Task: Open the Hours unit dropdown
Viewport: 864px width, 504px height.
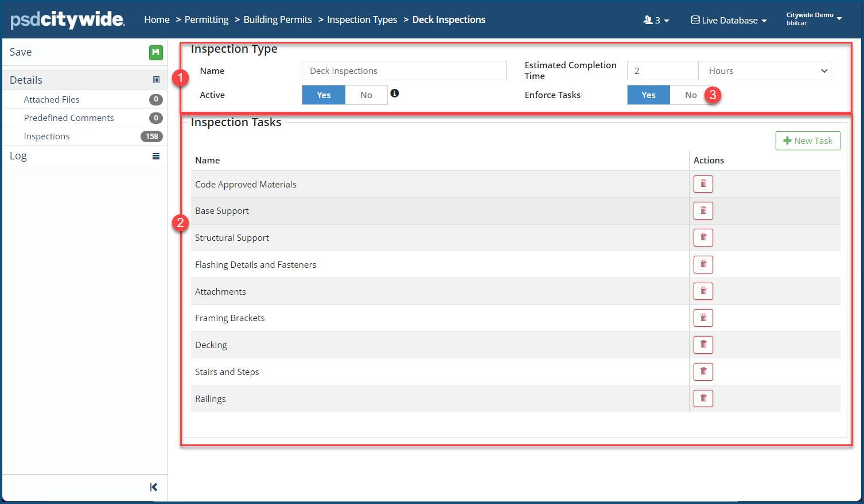Action: point(764,71)
